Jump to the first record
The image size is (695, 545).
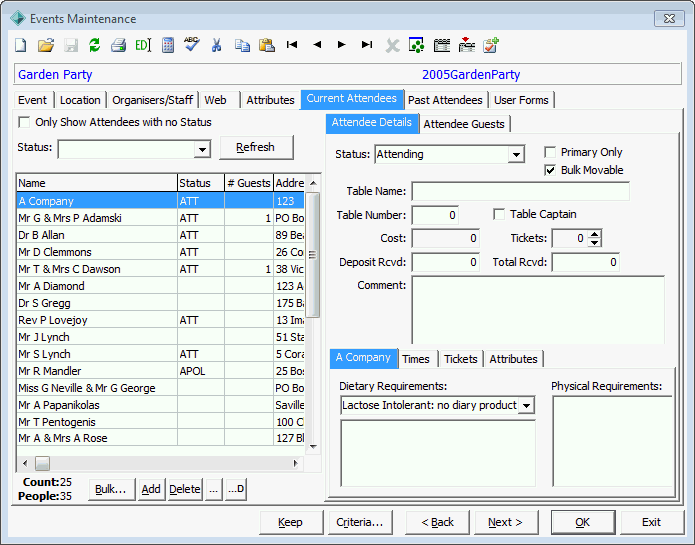(x=292, y=44)
